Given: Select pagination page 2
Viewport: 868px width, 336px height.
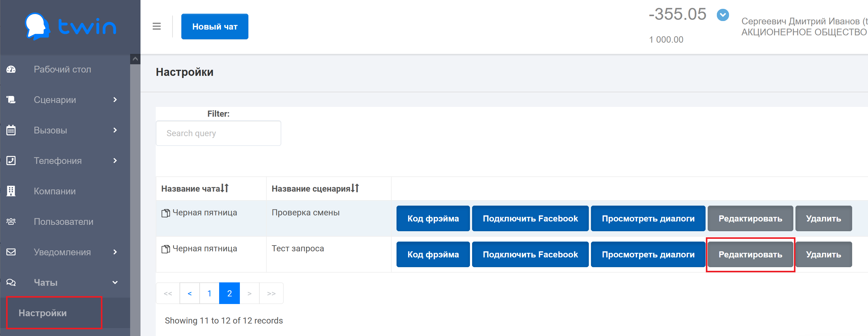Looking at the screenshot, I should 229,293.
